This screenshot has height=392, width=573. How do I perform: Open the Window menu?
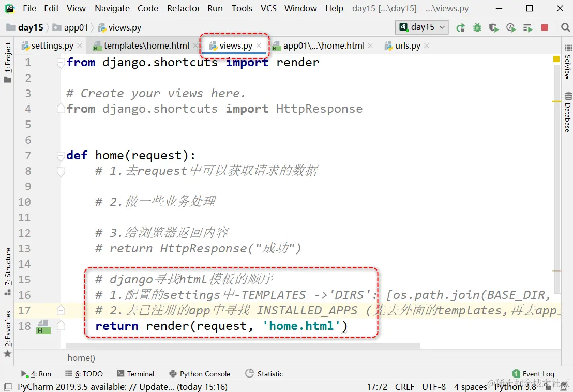[300, 8]
